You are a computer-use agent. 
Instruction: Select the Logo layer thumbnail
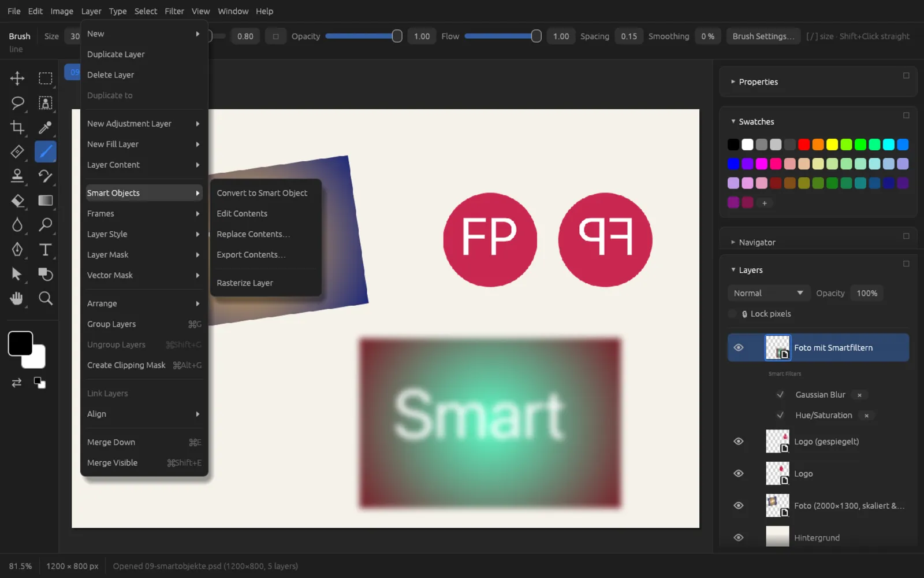point(777,473)
